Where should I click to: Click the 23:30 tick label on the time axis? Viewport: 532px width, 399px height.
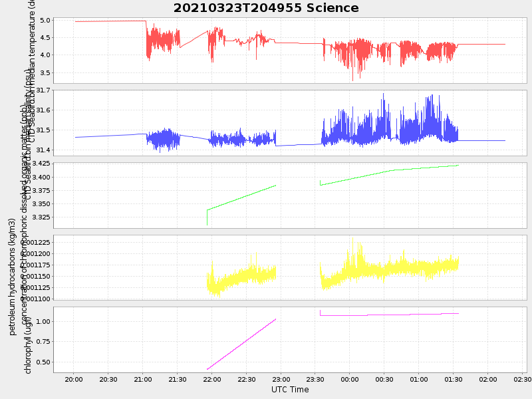315,380
